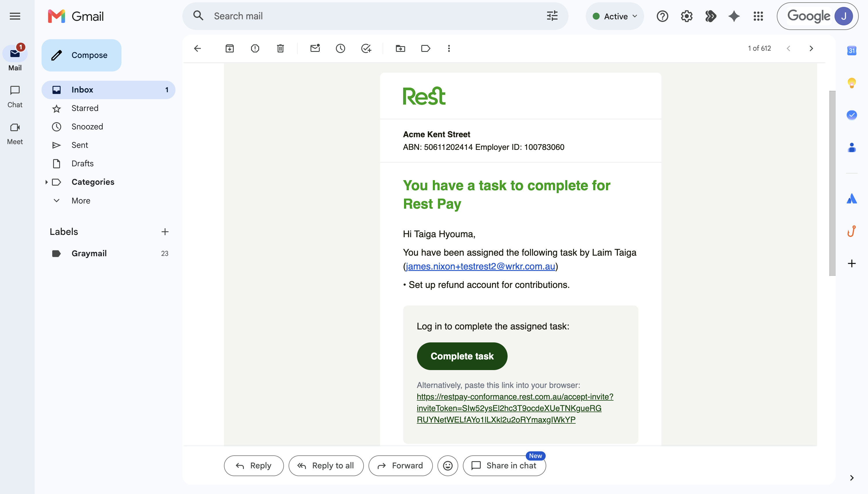Open the Move to folder icon
The width and height of the screenshot is (868, 494).
click(x=400, y=48)
